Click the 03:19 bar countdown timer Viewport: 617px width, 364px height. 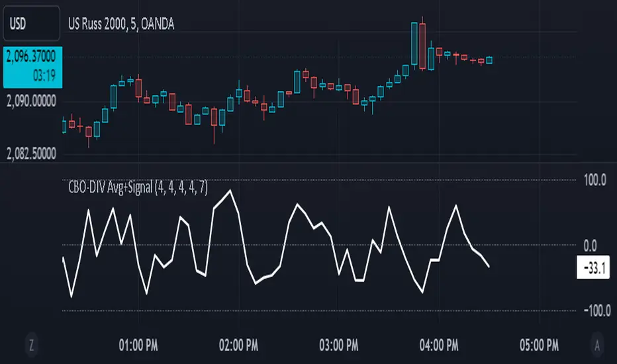44,75
